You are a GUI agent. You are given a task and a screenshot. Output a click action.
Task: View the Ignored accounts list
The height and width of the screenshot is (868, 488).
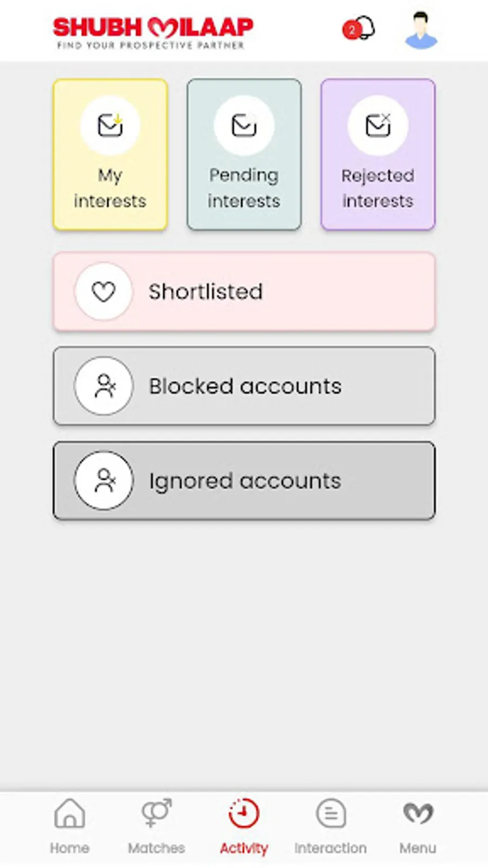(245, 481)
